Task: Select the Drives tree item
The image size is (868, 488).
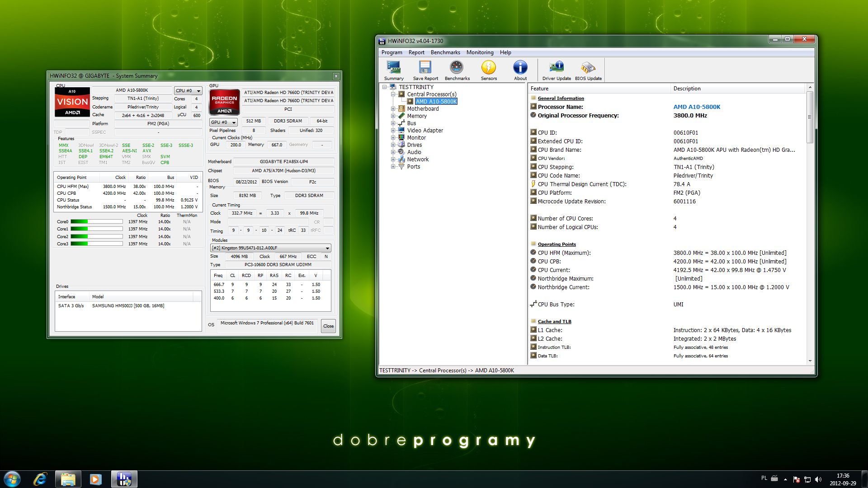Action: point(414,145)
